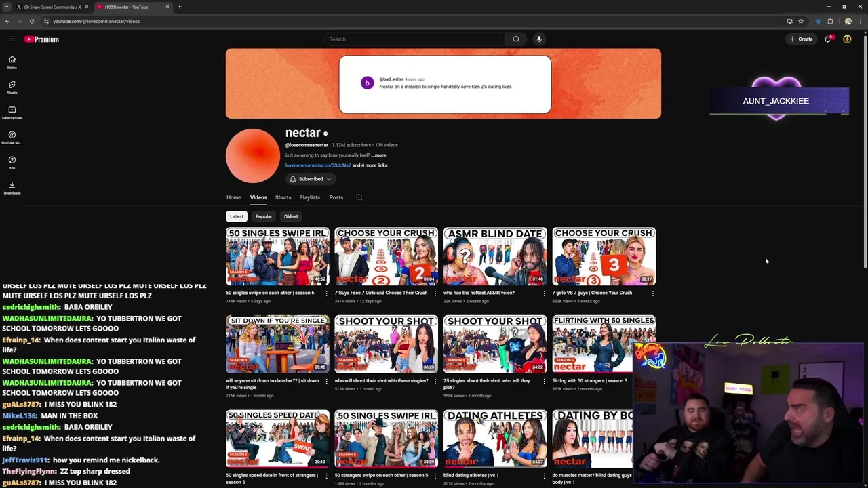Screen dimensions: 868x488
Task: Select the Oldest sort chip
Action: (291, 216)
